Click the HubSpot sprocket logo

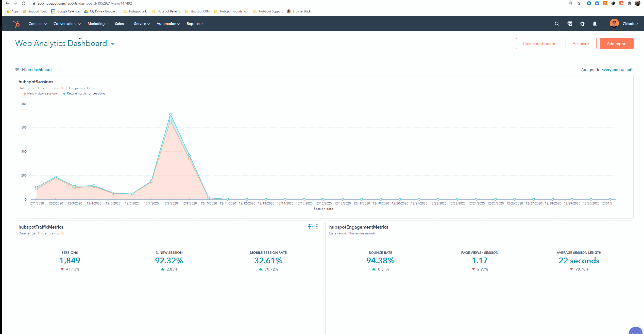click(16, 24)
